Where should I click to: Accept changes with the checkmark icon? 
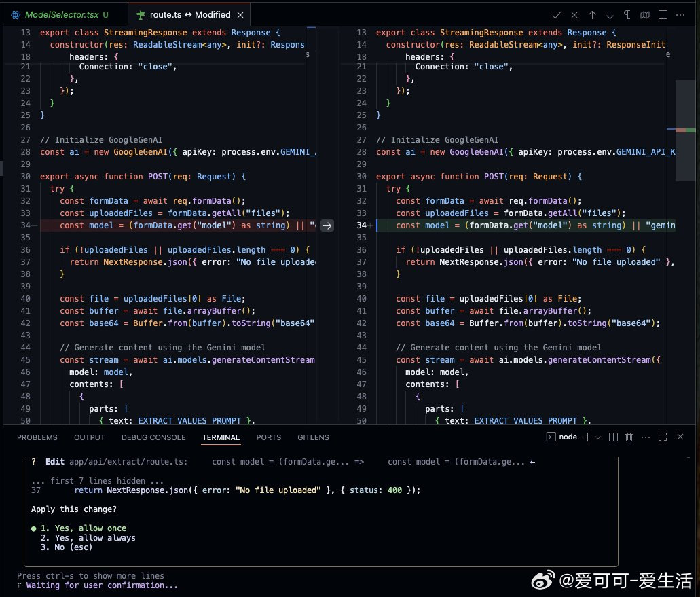[x=557, y=15]
